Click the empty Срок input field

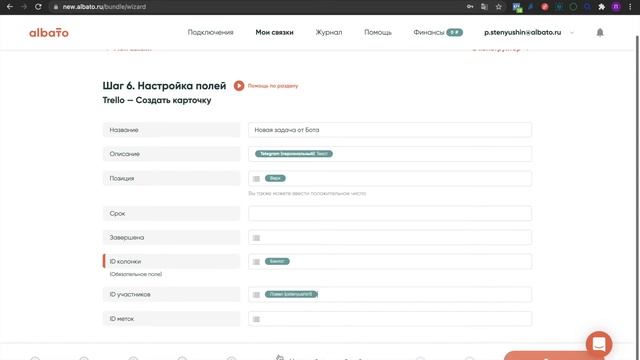pyautogui.click(x=390, y=213)
